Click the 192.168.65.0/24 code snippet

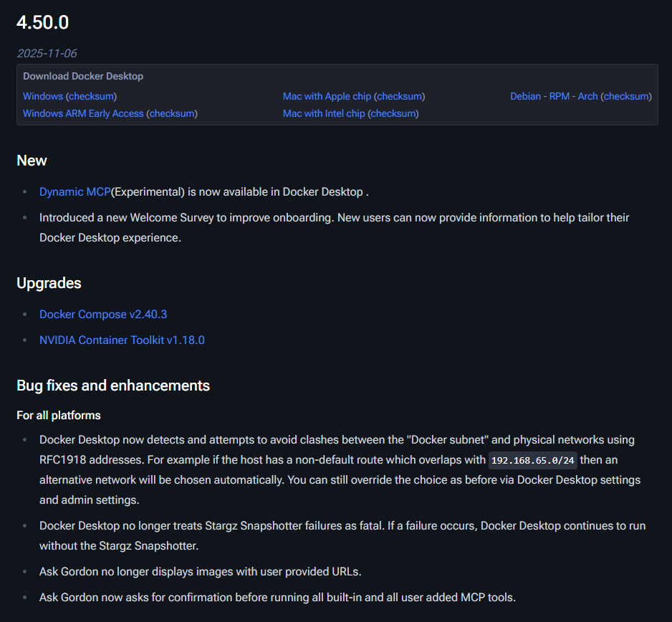click(x=533, y=460)
